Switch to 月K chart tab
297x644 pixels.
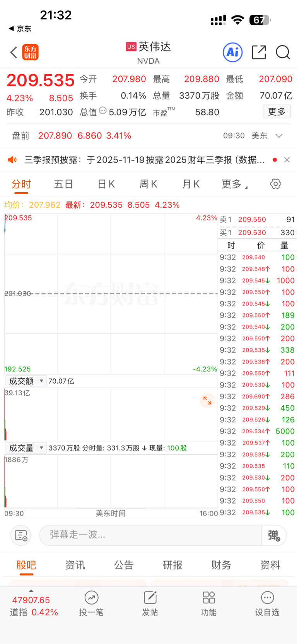point(191,184)
